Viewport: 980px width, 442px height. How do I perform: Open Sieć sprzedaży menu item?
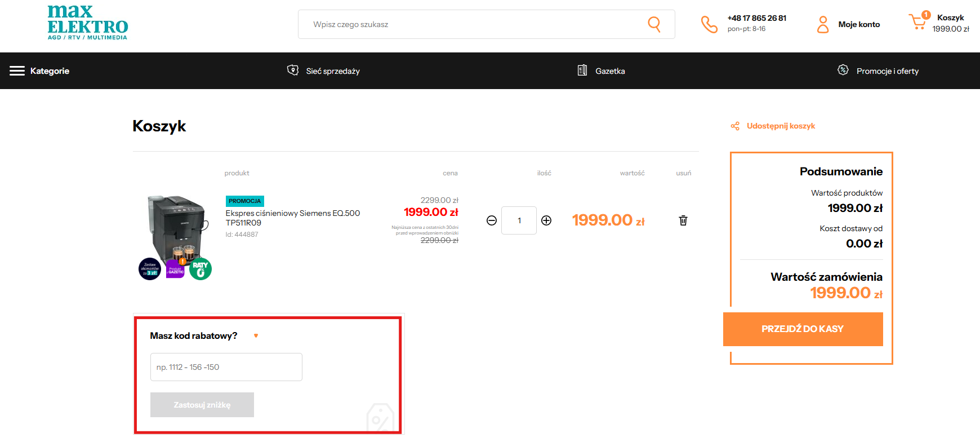(x=333, y=71)
